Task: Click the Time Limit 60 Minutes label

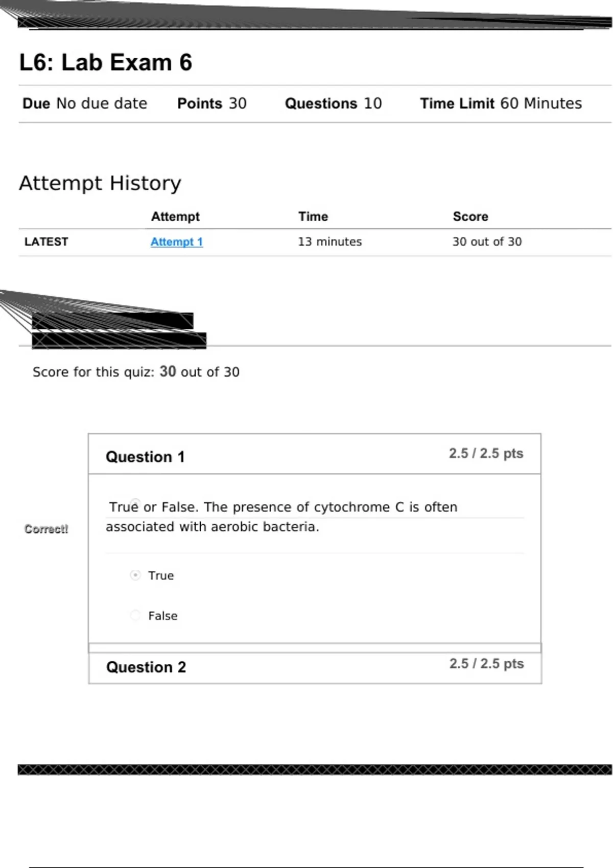Action: pos(501,104)
